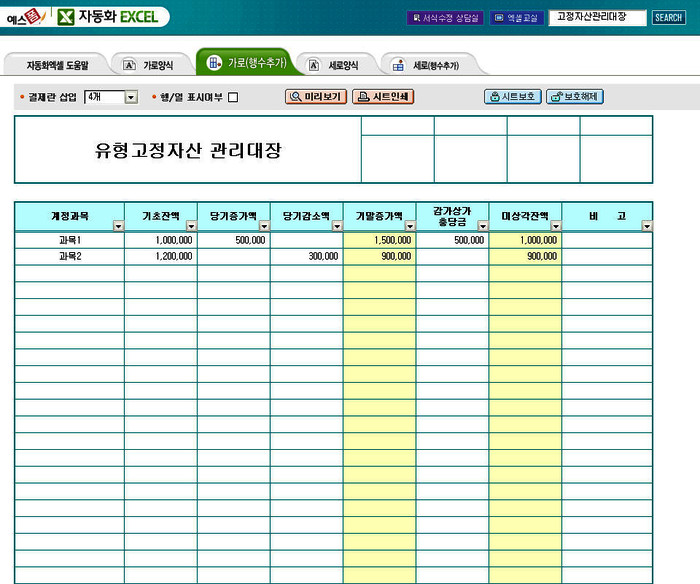
Task: Open filter dropdown for 당기증가액 column
Action: coord(264,226)
